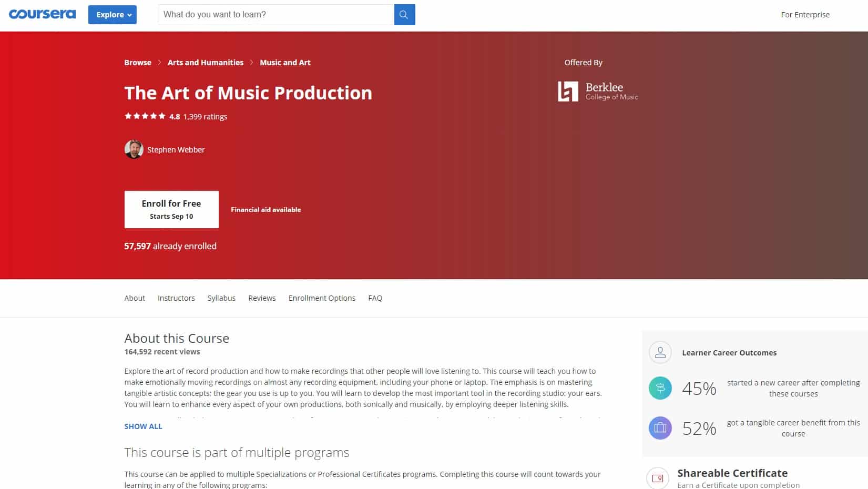Image resolution: width=868 pixels, height=489 pixels.
Task: Open instructor Stephen Webber's name link
Action: pos(176,150)
